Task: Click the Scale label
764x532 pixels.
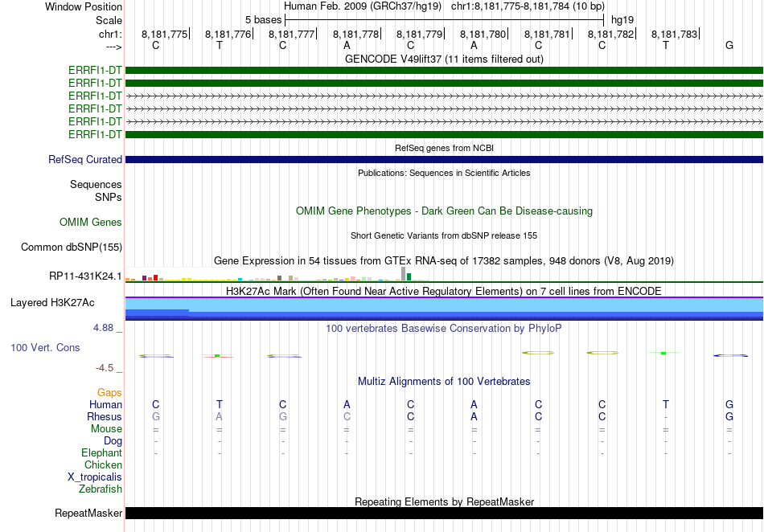Action: [x=109, y=20]
